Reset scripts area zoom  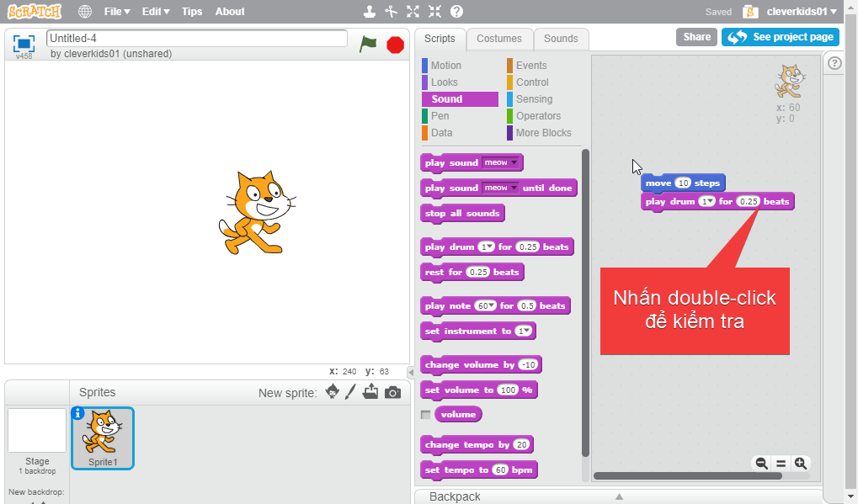tap(781, 464)
